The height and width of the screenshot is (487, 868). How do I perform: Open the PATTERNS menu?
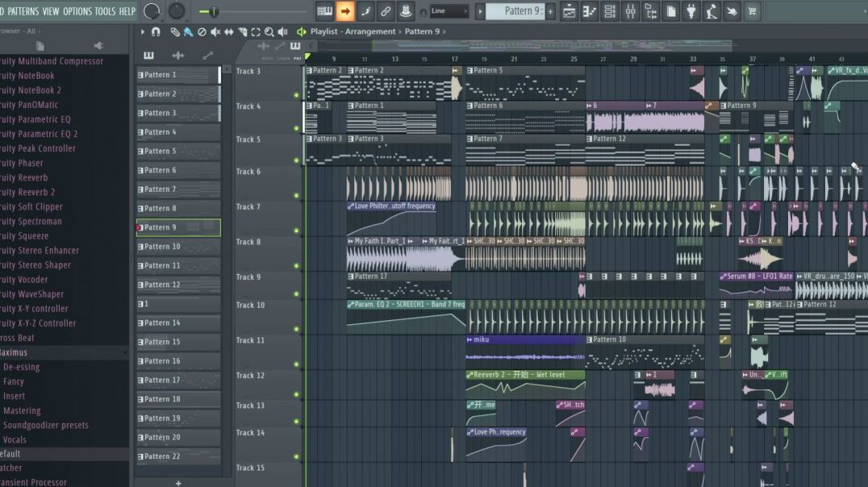23,11
